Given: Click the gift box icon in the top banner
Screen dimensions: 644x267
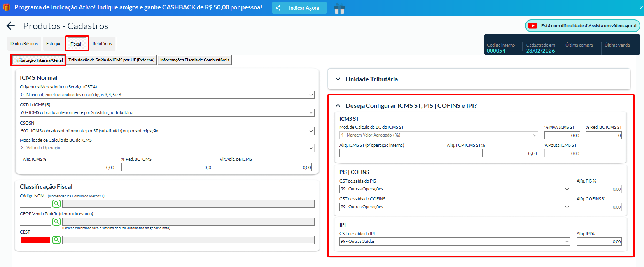Looking at the screenshot, I should click(x=7, y=7).
